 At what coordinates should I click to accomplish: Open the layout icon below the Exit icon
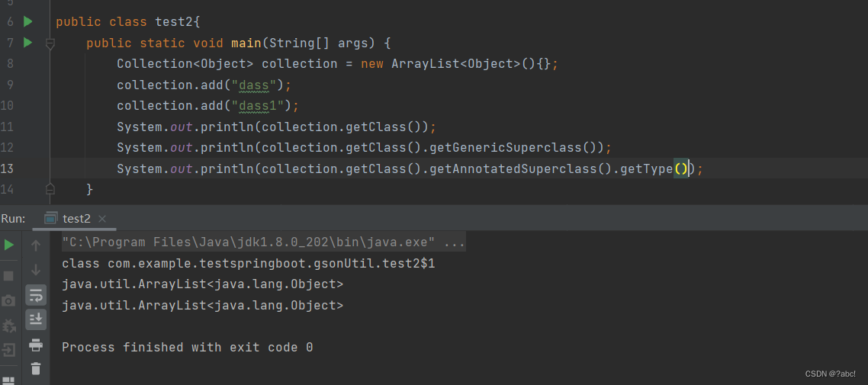[9, 380]
